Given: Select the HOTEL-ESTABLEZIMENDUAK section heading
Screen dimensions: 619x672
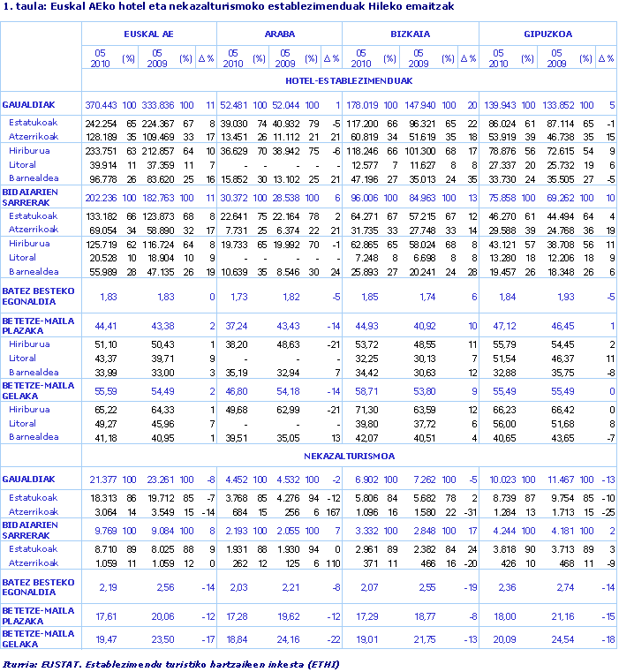Looking at the screenshot, I should pyautogui.click(x=349, y=80).
